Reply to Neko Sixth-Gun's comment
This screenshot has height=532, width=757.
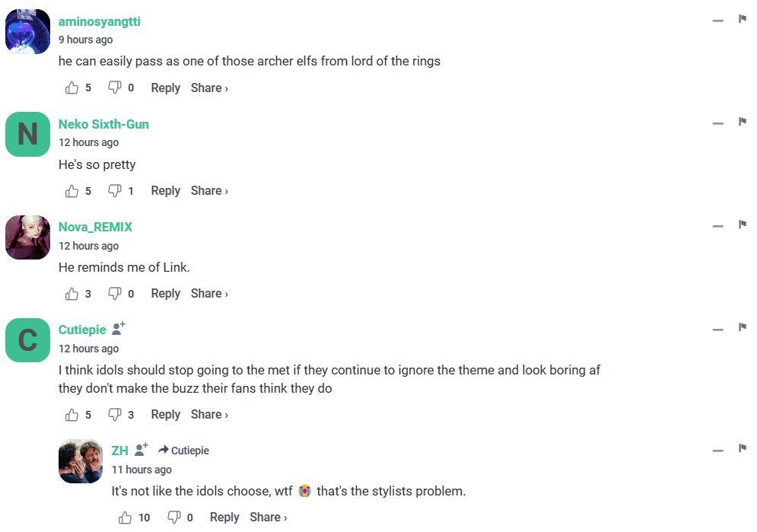(165, 191)
